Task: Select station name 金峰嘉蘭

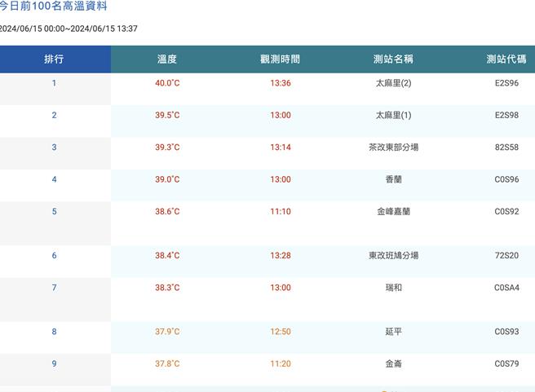Action: [x=393, y=211]
